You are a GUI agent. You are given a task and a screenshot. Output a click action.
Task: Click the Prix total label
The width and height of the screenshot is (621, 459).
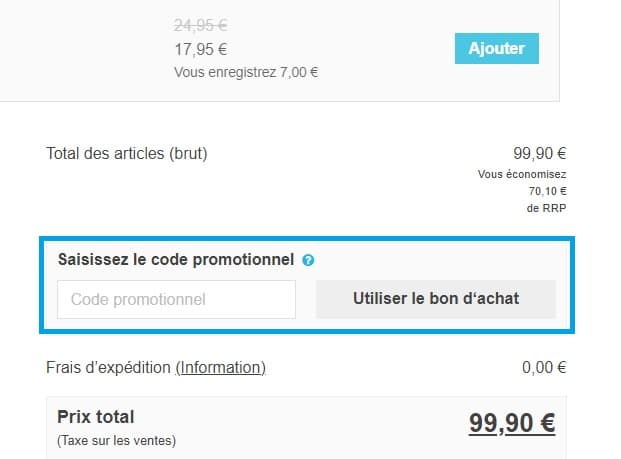96,417
